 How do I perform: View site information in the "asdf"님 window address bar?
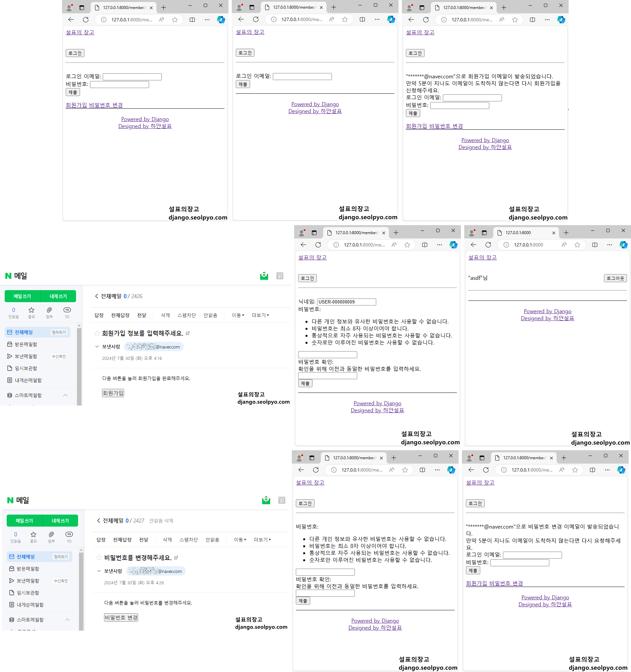506,245
